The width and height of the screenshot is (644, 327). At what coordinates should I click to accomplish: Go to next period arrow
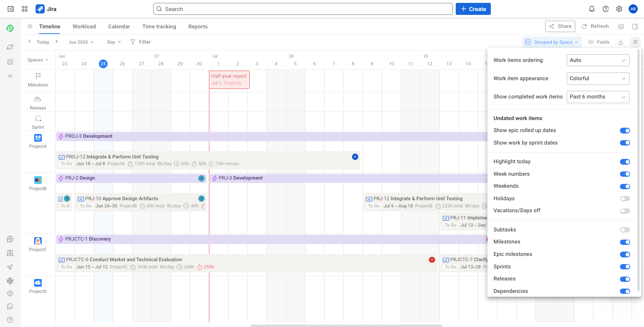pos(56,42)
